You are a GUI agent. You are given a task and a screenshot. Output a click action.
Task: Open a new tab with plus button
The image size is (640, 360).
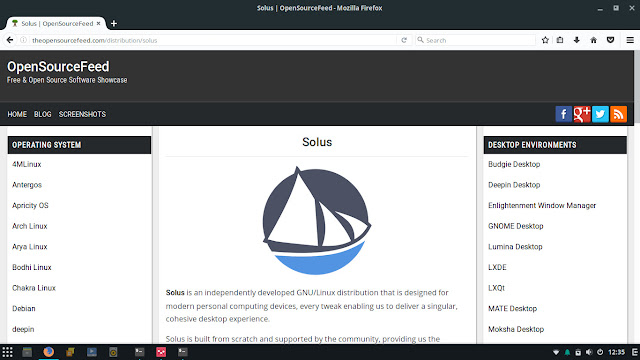114,23
